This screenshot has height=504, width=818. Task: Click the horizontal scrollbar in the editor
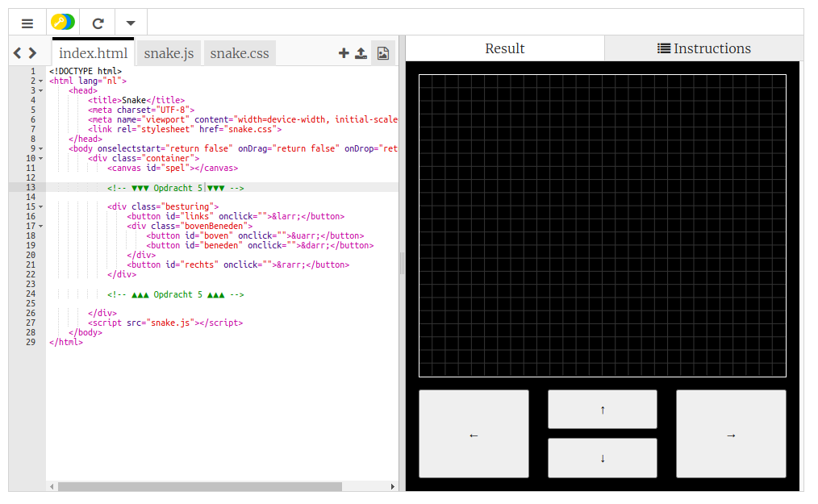[200, 486]
